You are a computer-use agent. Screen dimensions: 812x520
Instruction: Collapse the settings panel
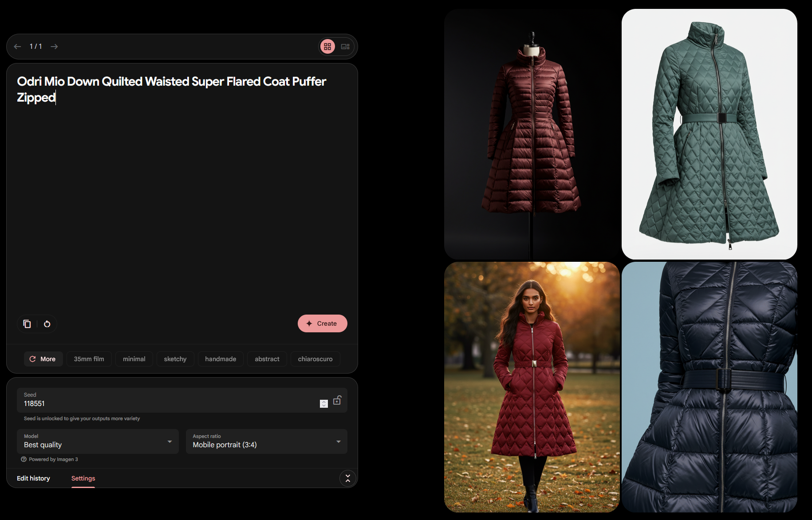[x=348, y=478]
